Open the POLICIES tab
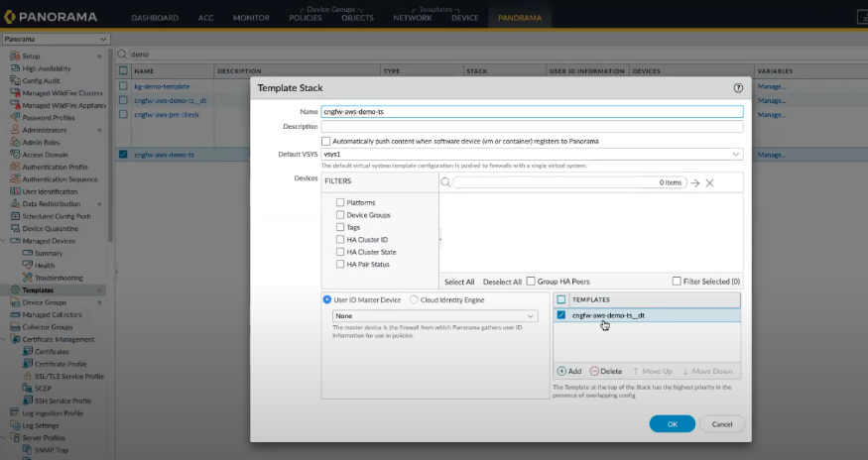868x460 pixels. 305,18
